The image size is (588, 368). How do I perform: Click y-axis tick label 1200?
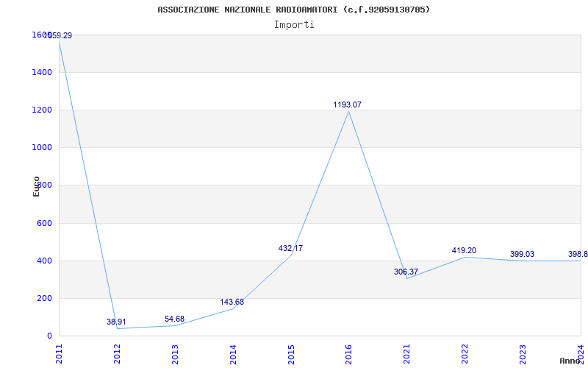click(42, 110)
